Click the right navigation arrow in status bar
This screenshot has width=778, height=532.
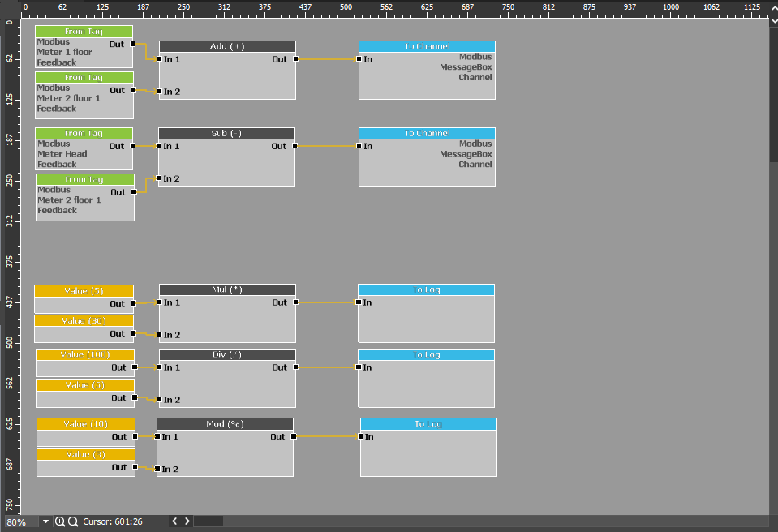click(x=185, y=521)
